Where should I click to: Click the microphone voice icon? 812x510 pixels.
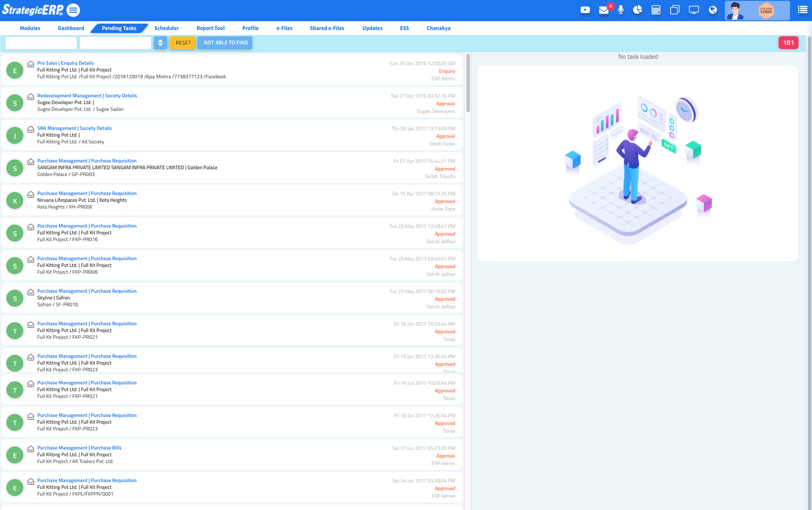pyautogui.click(x=621, y=10)
